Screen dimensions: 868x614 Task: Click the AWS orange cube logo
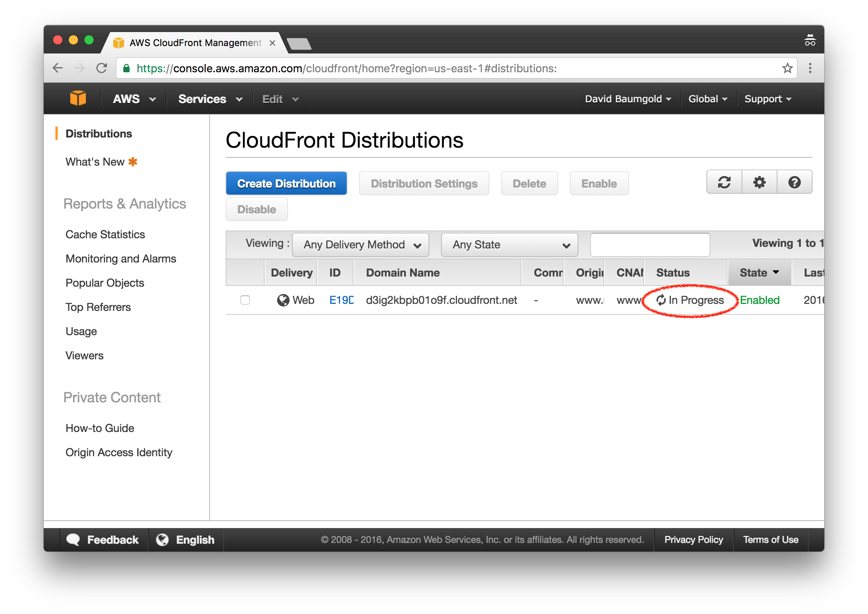[x=78, y=98]
